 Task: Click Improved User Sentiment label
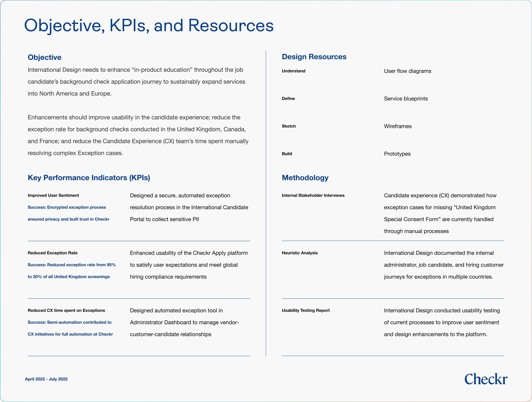(53, 195)
